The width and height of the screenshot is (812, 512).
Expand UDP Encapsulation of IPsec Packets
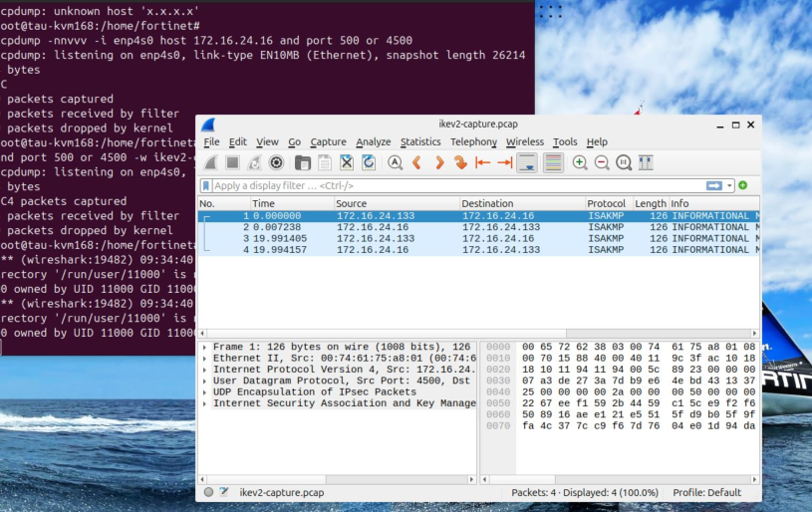[205, 392]
